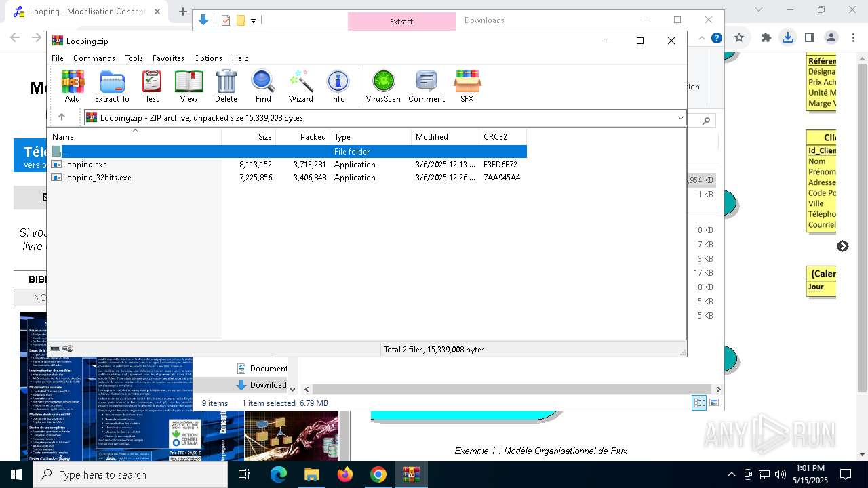Open Firefox from taskbar
The height and width of the screenshot is (488, 868).
[345, 474]
